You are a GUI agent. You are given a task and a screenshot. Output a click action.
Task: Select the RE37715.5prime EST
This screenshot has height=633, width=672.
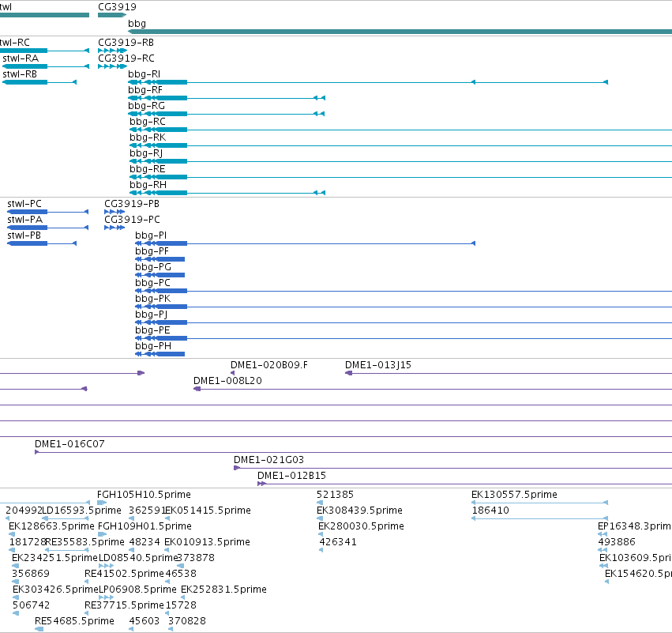pos(87,613)
